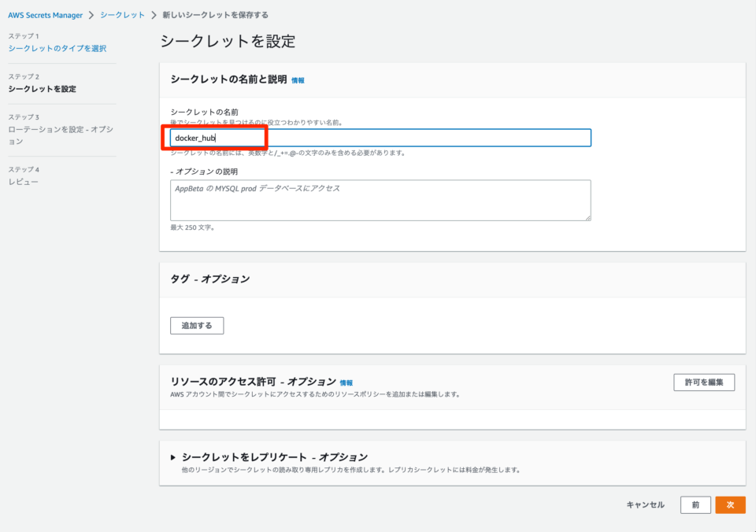Screen dimensions: 756x532
Task: Open AWS Secrets Manager breadcrumb link
Action: 46,15
